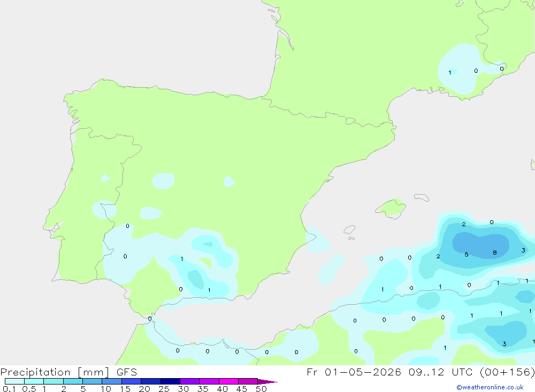Click the date 'Fr 01-05-2026'
The height and width of the screenshot is (392, 535).
coord(354,372)
